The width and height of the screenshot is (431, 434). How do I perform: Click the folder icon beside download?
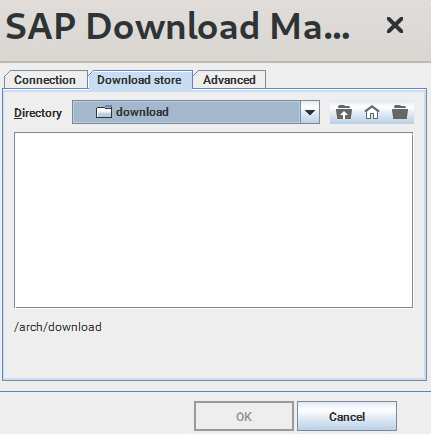pos(104,112)
